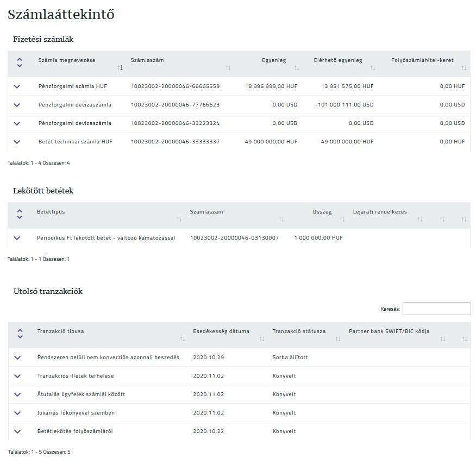Sort the Összeg column in Lekötött betétek

(342, 219)
